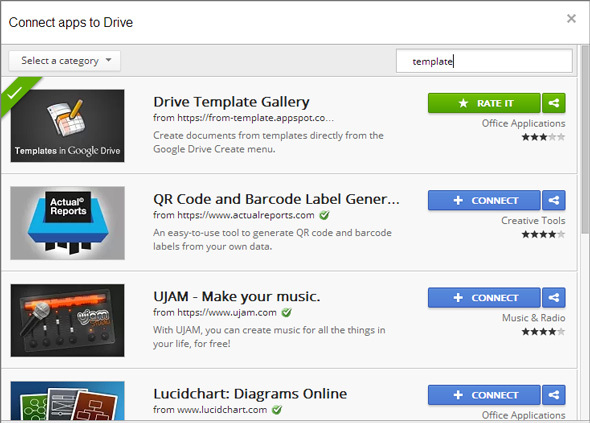Close the Connect apps to Drive dialog
Viewport: 590px width, 423px height.
click(x=571, y=18)
